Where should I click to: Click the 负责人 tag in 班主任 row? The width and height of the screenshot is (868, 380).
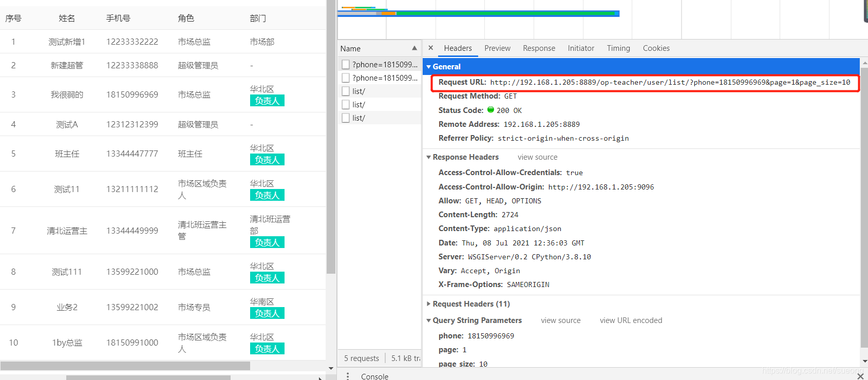pos(267,160)
